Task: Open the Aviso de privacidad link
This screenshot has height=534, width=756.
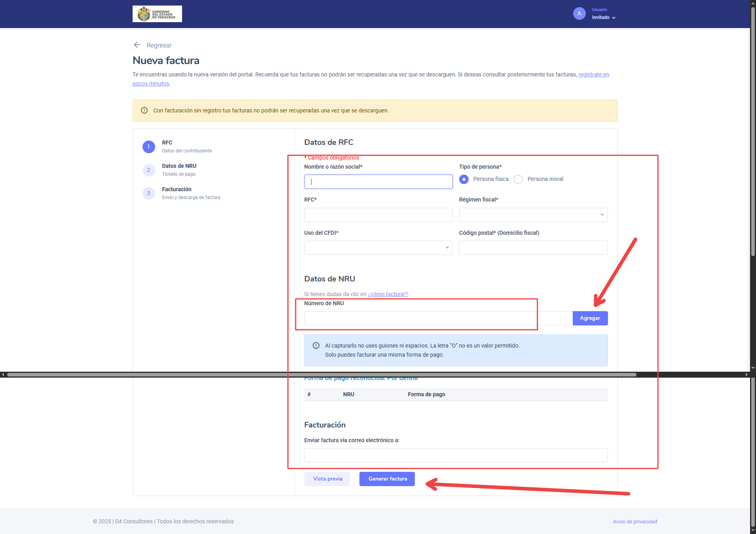Action: (635, 522)
